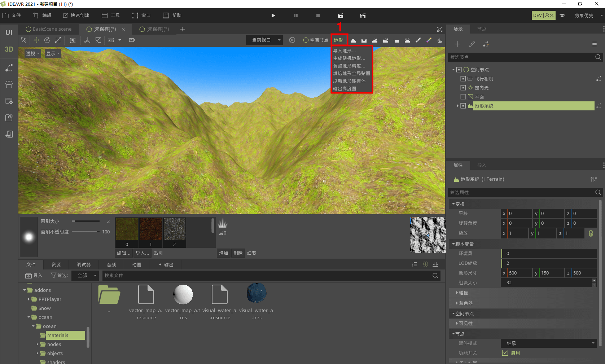
Task: Open the 暂停模式 继承 dropdown
Action: 548,343
